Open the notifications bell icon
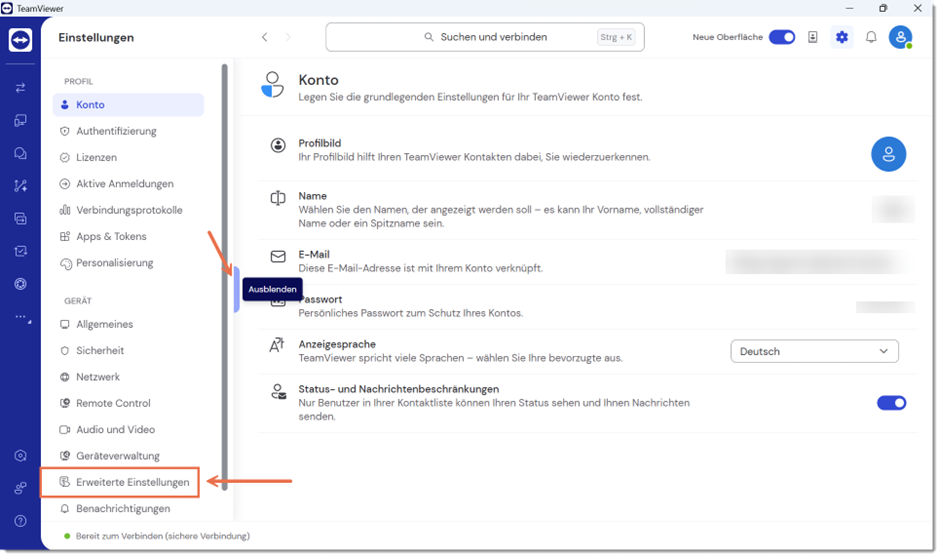 pyautogui.click(x=871, y=37)
